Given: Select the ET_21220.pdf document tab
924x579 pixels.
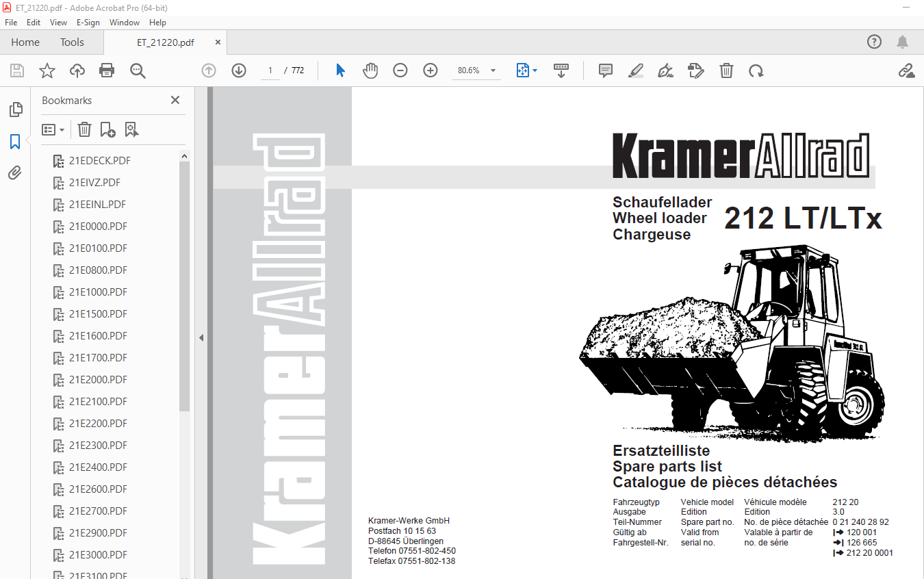Looking at the screenshot, I should [165, 42].
